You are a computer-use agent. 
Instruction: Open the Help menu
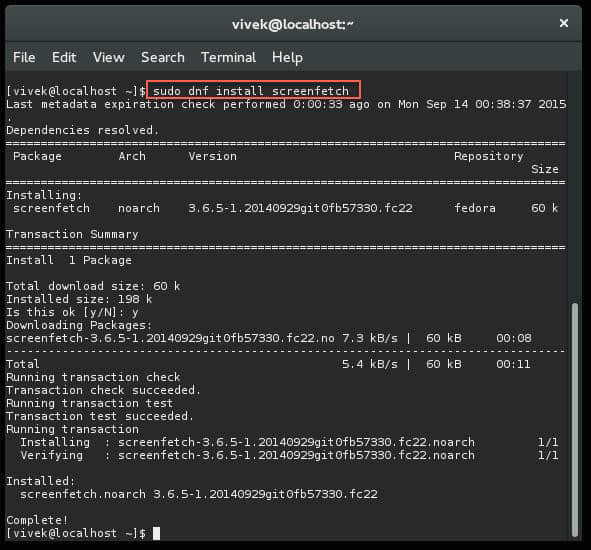287,57
